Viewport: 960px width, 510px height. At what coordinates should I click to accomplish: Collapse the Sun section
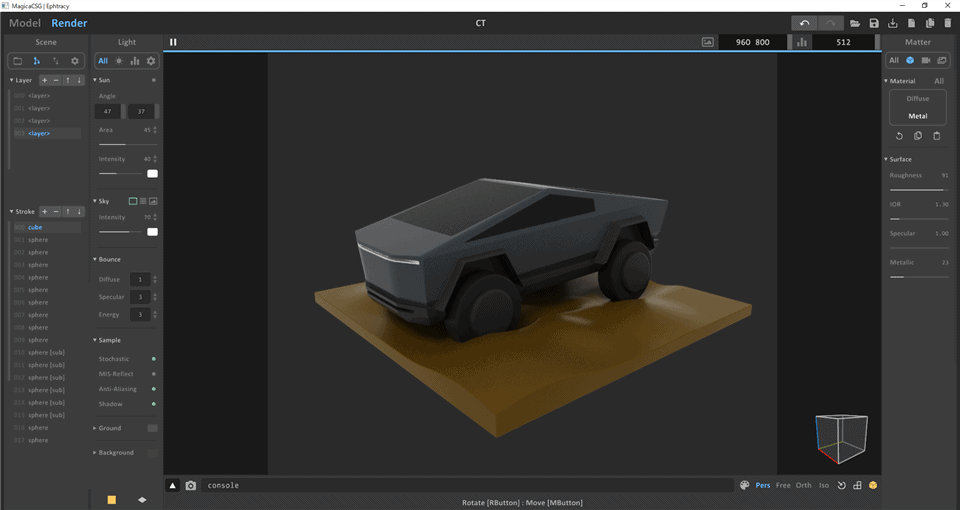click(95, 80)
